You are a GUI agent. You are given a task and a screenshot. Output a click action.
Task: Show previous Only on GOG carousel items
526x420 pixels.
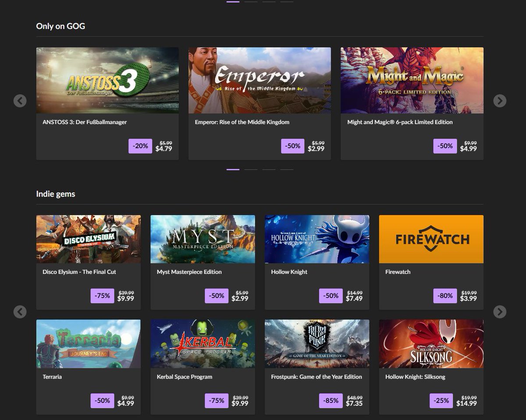(20, 101)
